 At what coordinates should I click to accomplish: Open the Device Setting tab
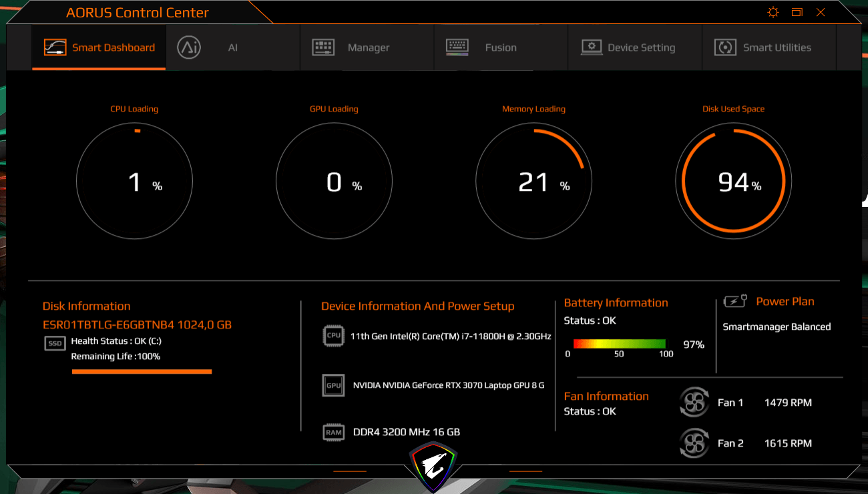[x=635, y=47]
